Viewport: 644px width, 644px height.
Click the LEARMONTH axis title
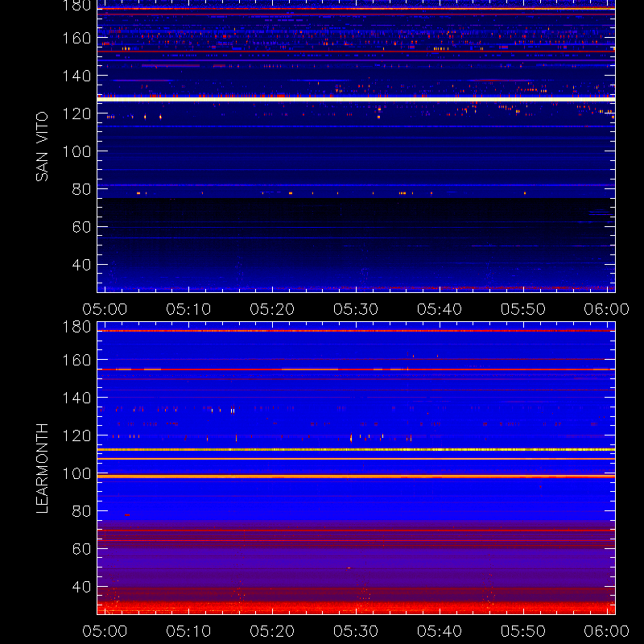click(42, 469)
